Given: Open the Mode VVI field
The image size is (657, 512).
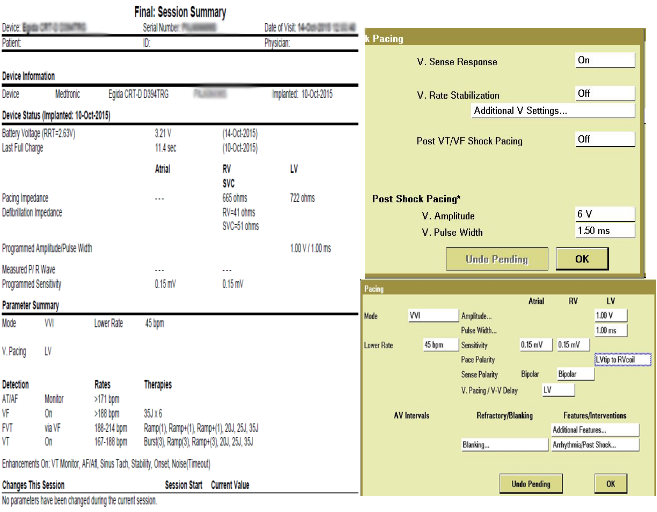Looking at the screenshot, I should coord(433,315).
